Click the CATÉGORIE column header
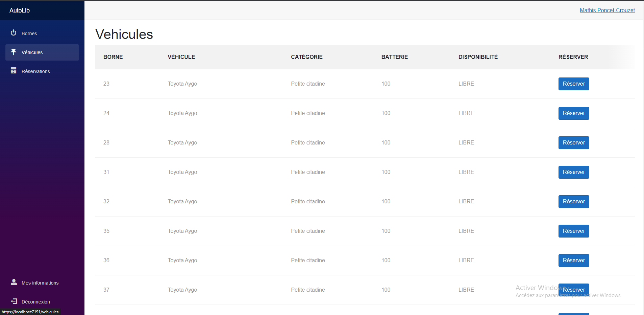This screenshot has height=315, width=644. click(307, 57)
